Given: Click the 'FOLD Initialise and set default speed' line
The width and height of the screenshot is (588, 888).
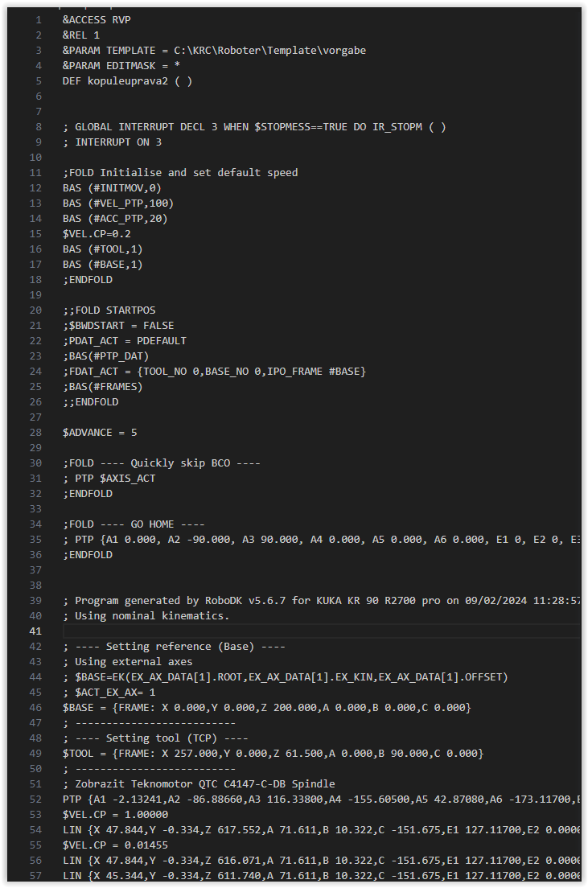Looking at the screenshot, I should pyautogui.click(x=180, y=173).
